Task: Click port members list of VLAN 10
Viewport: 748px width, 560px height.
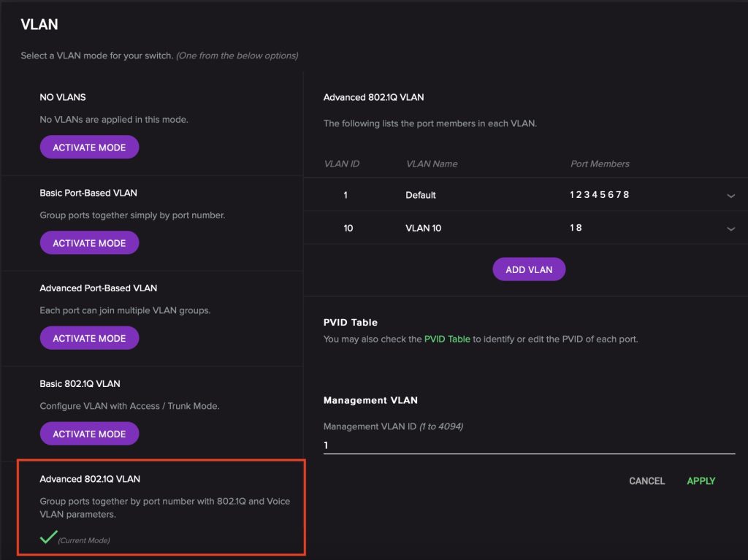Action: pyautogui.click(x=576, y=228)
